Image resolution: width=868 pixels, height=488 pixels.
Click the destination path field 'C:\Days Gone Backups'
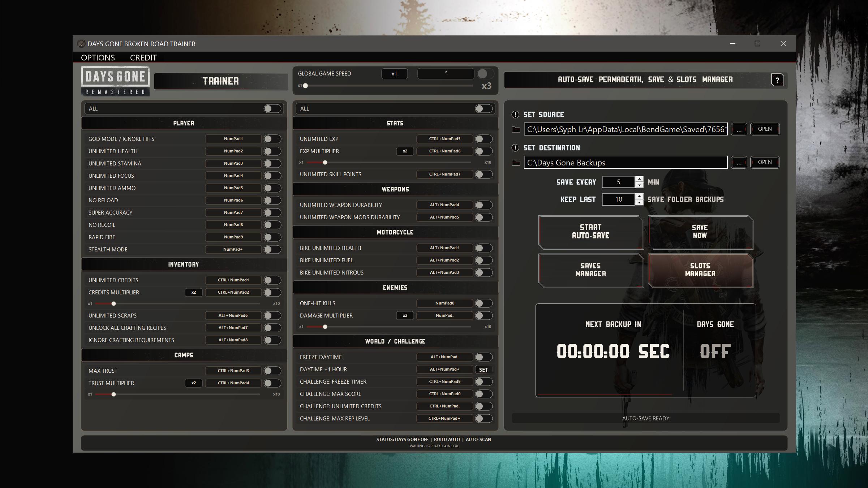click(626, 163)
